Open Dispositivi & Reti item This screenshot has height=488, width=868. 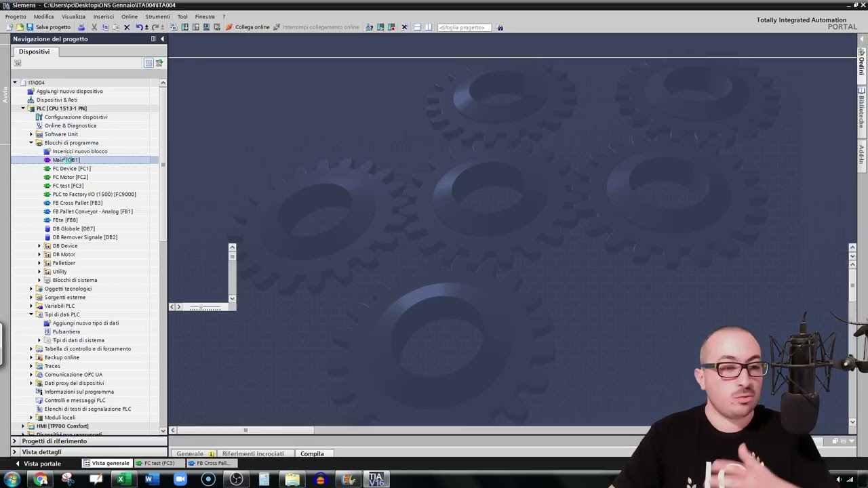[x=56, y=100]
